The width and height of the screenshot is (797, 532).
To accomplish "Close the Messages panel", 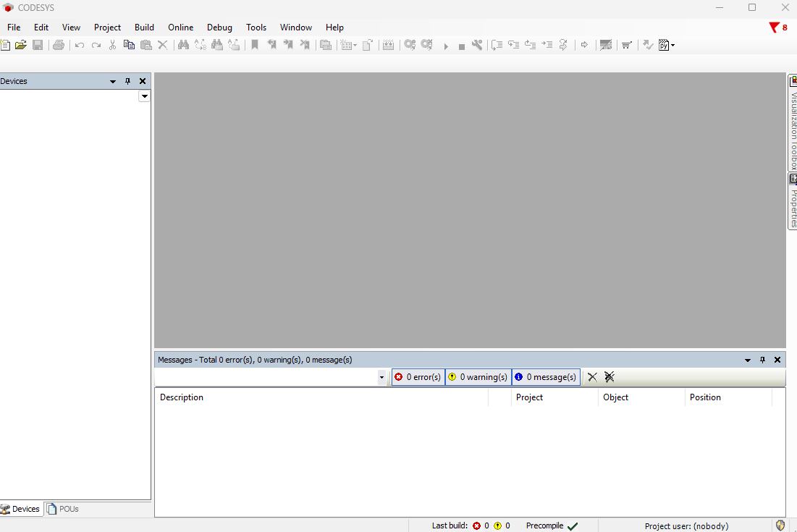I will point(777,360).
